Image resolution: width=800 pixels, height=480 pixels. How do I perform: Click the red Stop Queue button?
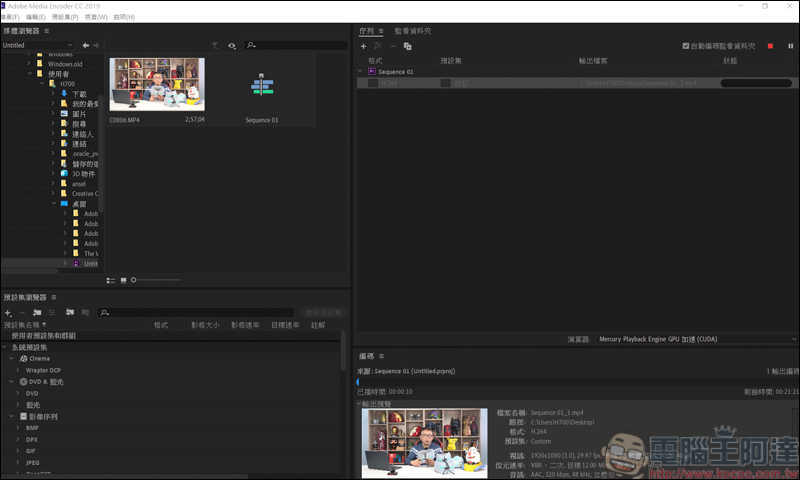click(770, 46)
